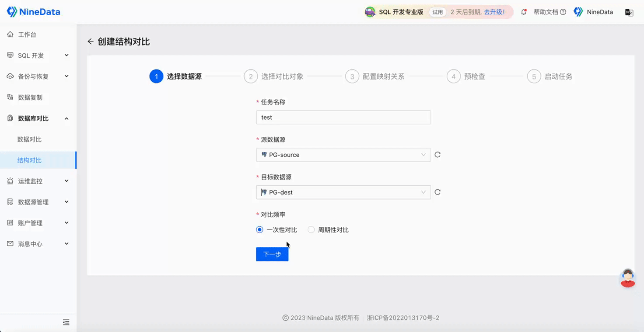Open notifications bell icon

[524, 12]
